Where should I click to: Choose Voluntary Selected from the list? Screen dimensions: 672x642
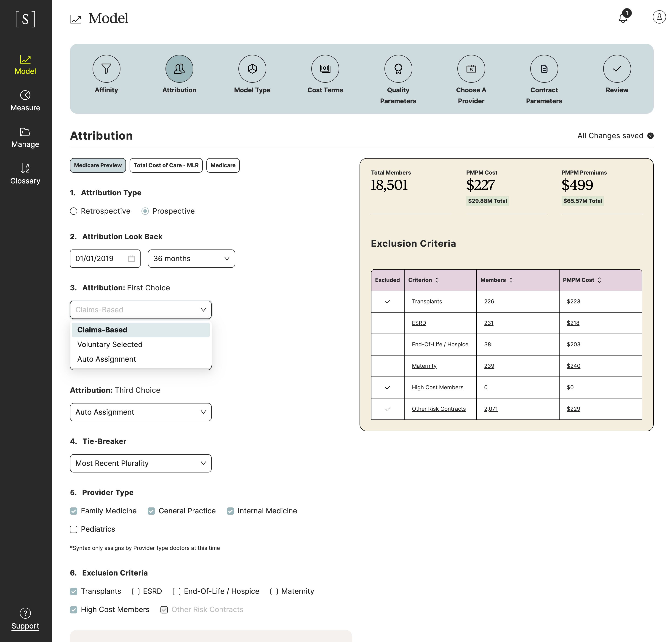[141, 345]
